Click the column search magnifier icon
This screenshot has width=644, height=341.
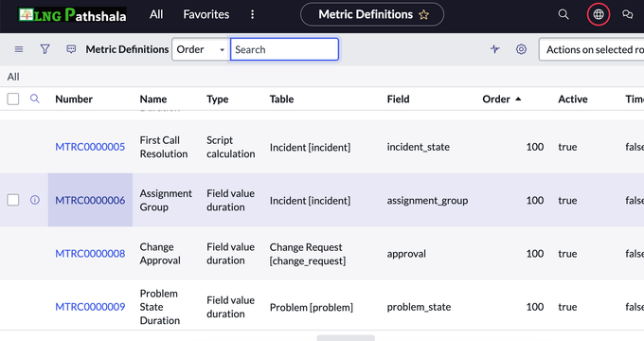point(35,99)
